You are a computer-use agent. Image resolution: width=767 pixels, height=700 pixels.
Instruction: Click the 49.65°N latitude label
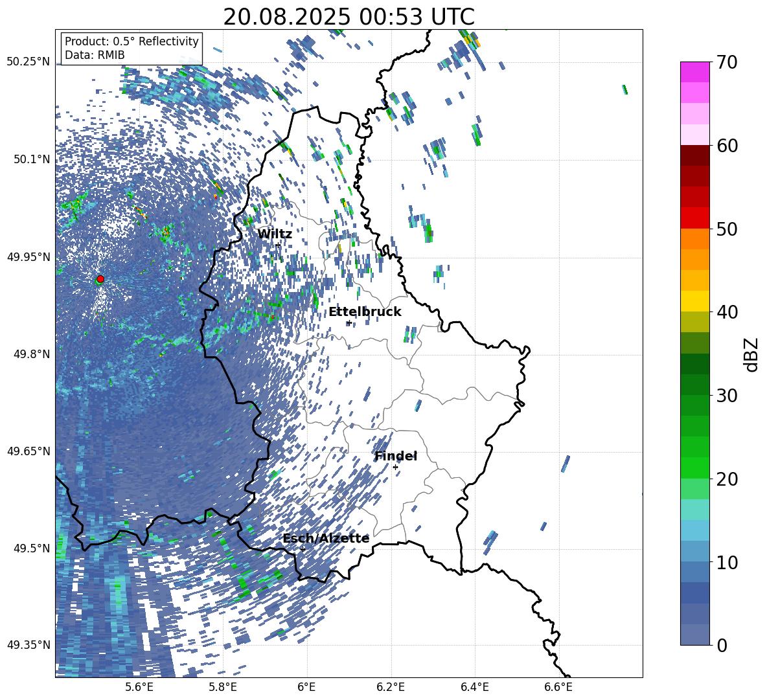point(29,451)
